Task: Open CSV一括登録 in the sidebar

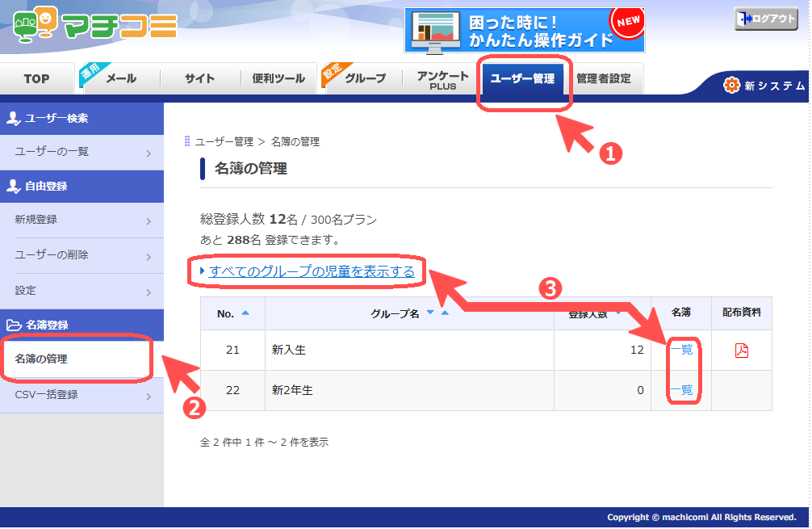Action: point(82,395)
